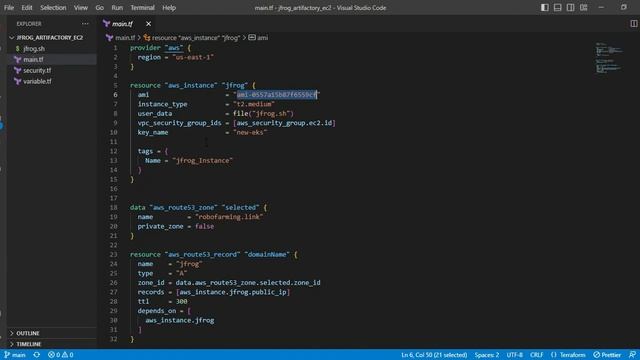Open the File menu
Viewport: 640px width, 360px height.
(x=9, y=7)
